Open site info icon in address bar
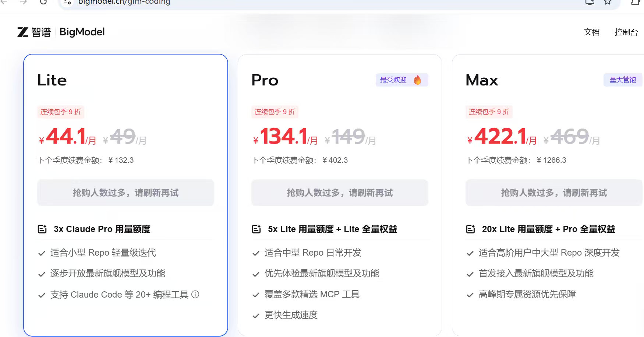The width and height of the screenshot is (644, 337). [67, 3]
